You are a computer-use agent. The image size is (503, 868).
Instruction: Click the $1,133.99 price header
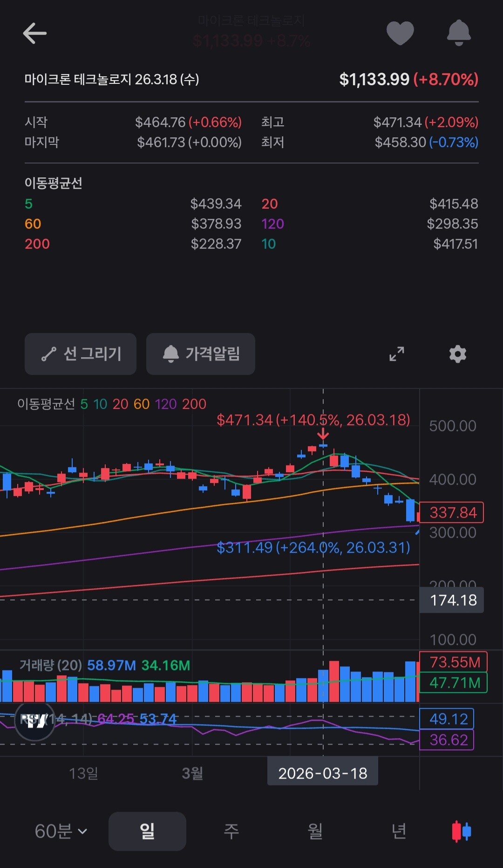point(374,79)
